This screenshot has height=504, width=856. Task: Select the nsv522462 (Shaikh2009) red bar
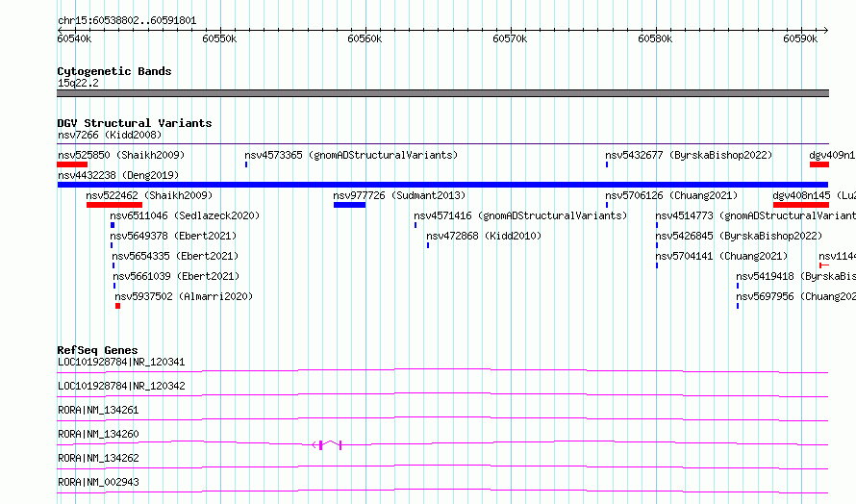pyautogui.click(x=114, y=205)
